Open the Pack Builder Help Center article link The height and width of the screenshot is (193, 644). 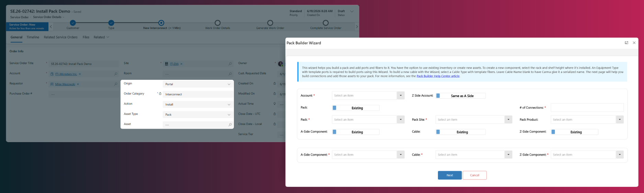(x=438, y=76)
